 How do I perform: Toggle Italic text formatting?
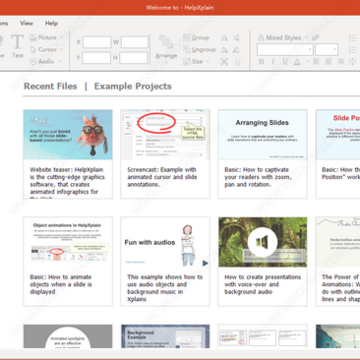pos(273,62)
